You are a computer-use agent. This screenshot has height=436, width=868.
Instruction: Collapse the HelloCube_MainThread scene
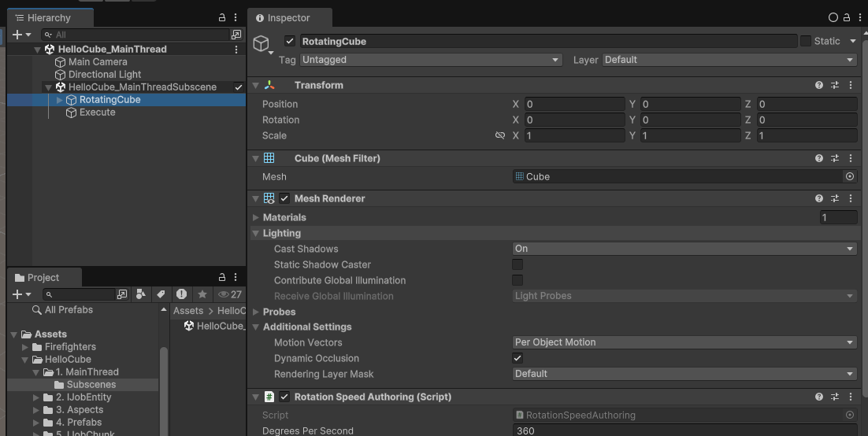[x=37, y=50]
